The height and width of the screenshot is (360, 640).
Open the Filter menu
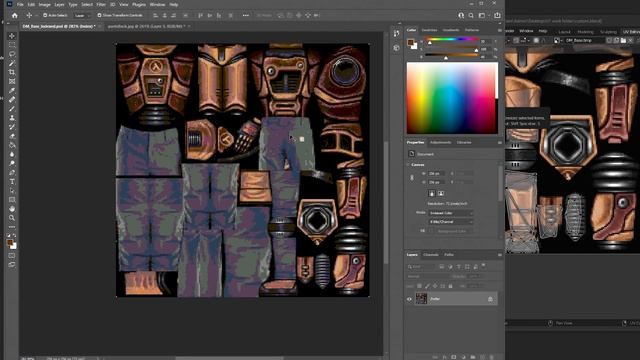click(x=101, y=4)
